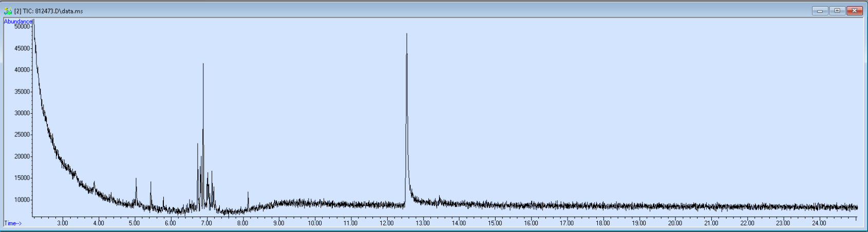Minimize the TIC chromatogram window
Viewport: 868px width, 232px height.
pos(820,11)
